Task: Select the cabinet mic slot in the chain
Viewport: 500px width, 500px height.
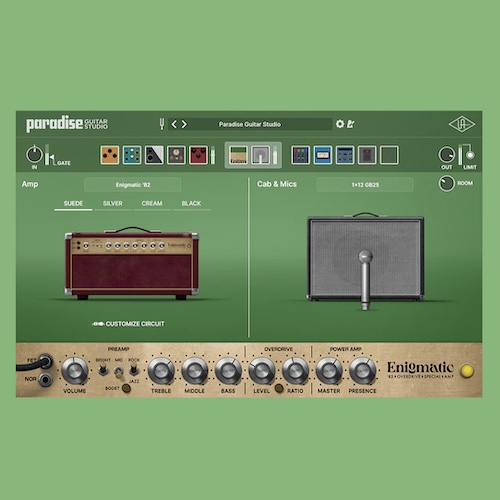Action: 261,155
